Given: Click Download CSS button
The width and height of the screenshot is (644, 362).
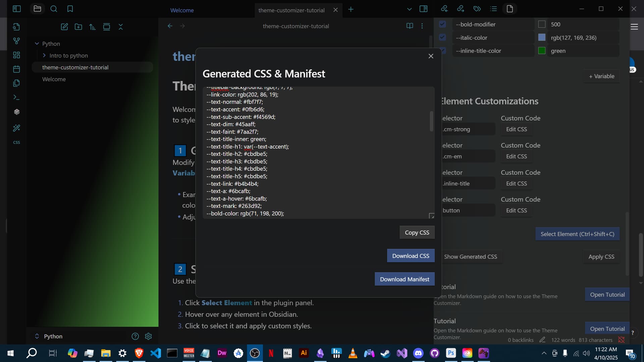Looking at the screenshot, I should click(411, 256).
